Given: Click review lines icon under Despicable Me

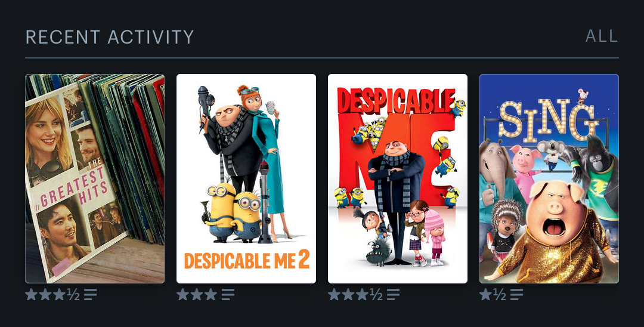Looking at the screenshot, I should coord(393,294).
